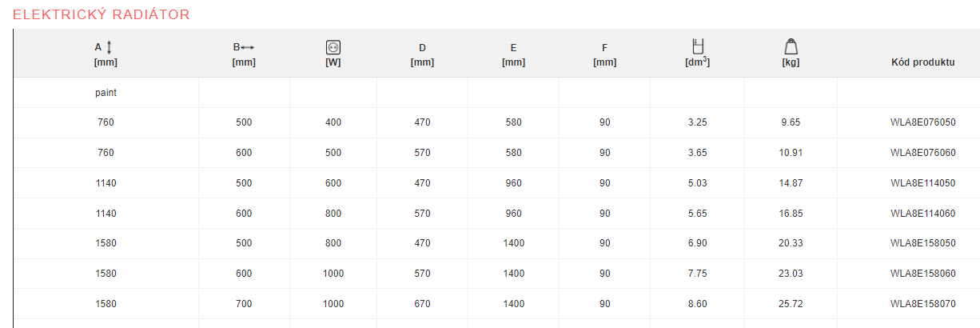The height and width of the screenshot is (328, 980).
Task: Select product code WLA8E158070
Action: 922,304
